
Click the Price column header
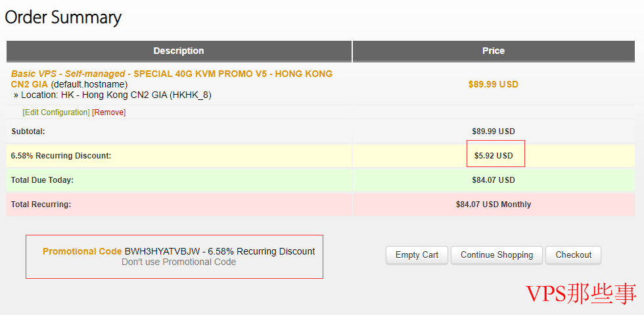(x=493, y=51)
